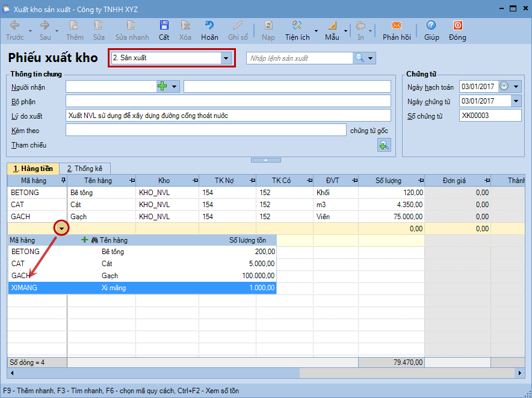The height and width of the screenshot is (398, 532).
Task: Toggle pin on Kho column header
Action: (195, 181)
